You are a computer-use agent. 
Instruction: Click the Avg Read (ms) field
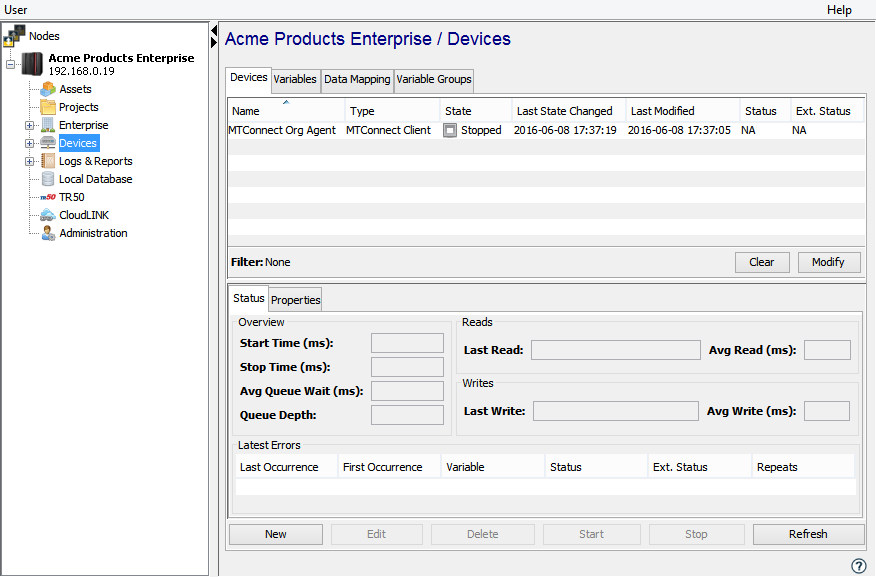click(827, 350)
